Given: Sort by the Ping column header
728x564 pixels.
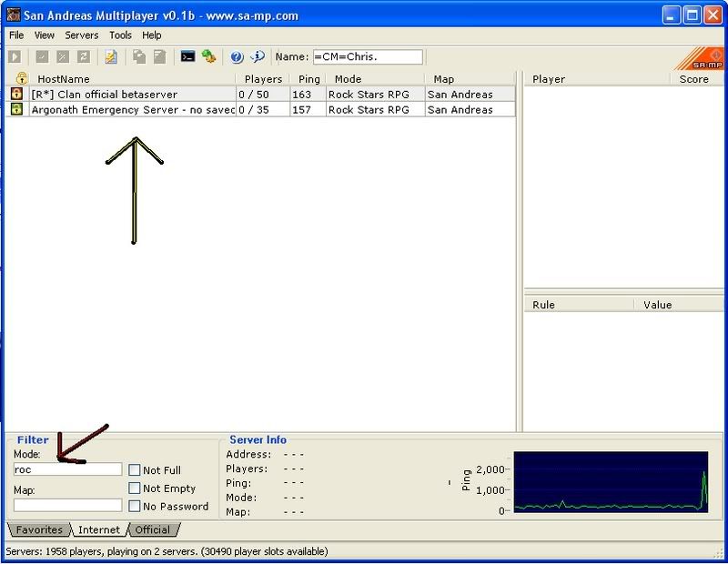Looking at the screenshot, I should click(x=308, y=79).
